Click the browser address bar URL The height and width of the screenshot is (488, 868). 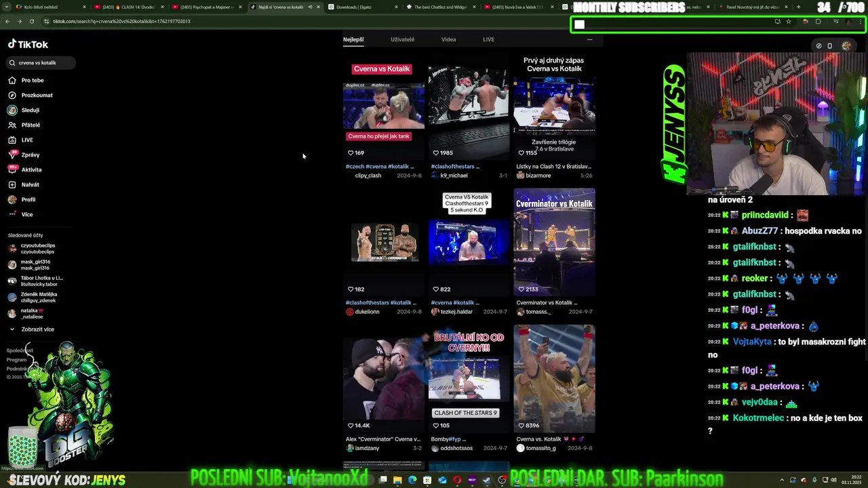point(122,21)
